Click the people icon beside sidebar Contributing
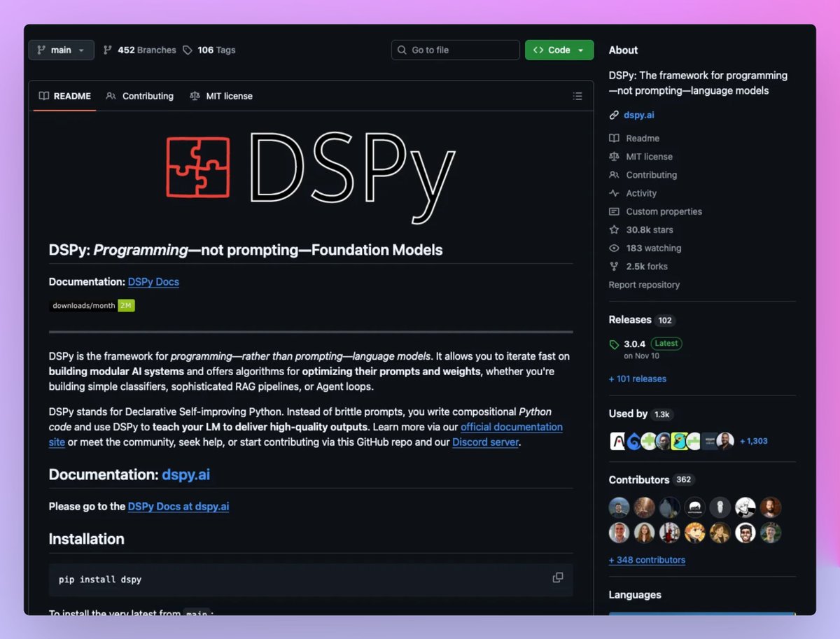 pyautogui.click(x=614, y=175)
